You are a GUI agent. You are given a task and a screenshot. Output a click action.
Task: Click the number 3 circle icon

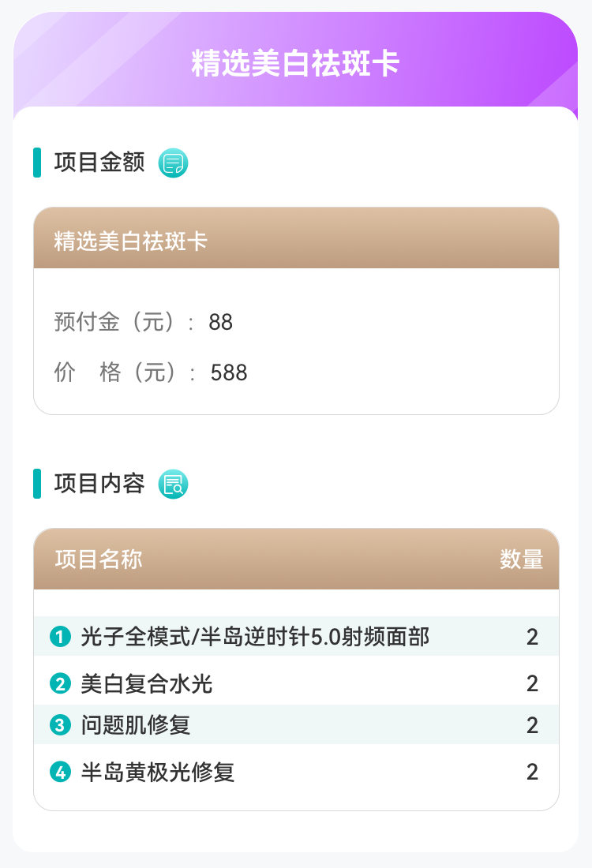[x=60, y=724]
